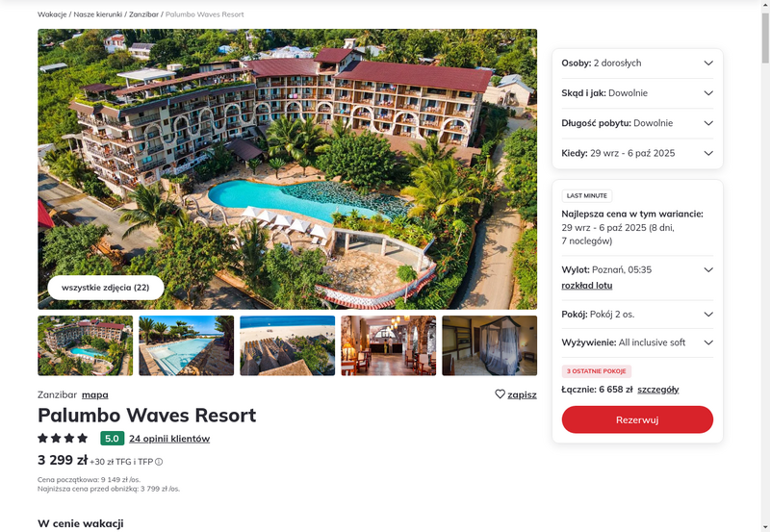Image resolution: width=770 pixels, height=532 pixels.
Task: Expand the Wylot Poznań departure options
Action: 708,270
